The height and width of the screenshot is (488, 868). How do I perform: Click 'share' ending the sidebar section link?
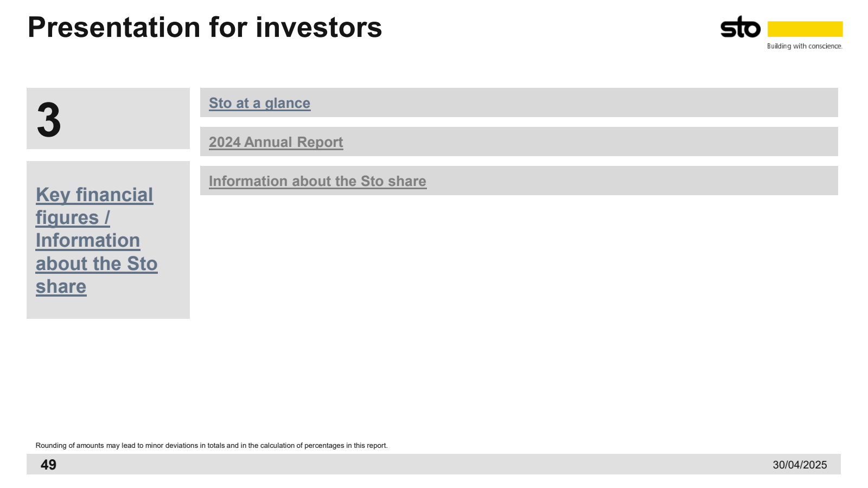pos(61,286)
